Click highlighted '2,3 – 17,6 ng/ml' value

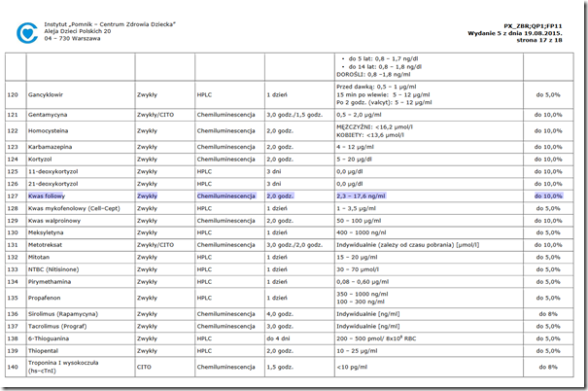point(362,195)
